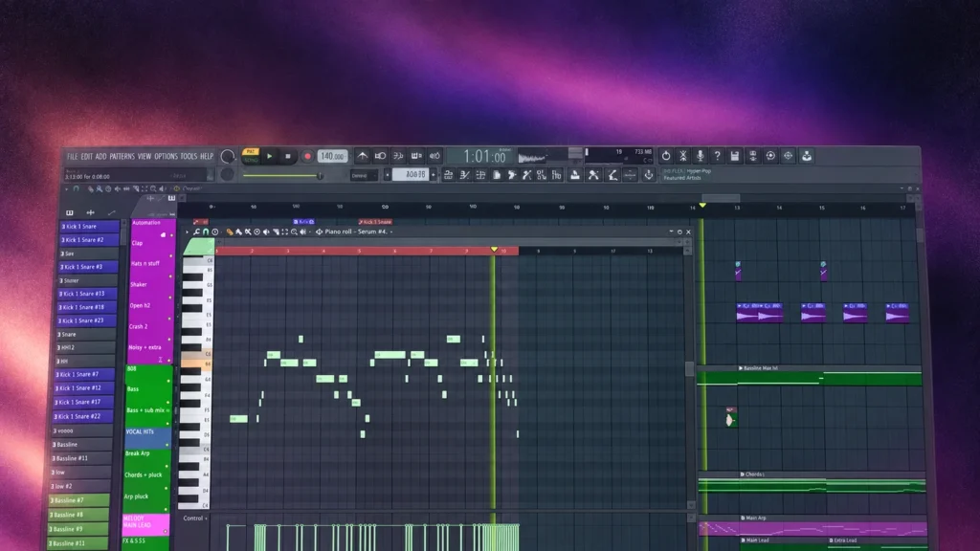
Task: Select the piano roll Mute tool
Action: 266,231
